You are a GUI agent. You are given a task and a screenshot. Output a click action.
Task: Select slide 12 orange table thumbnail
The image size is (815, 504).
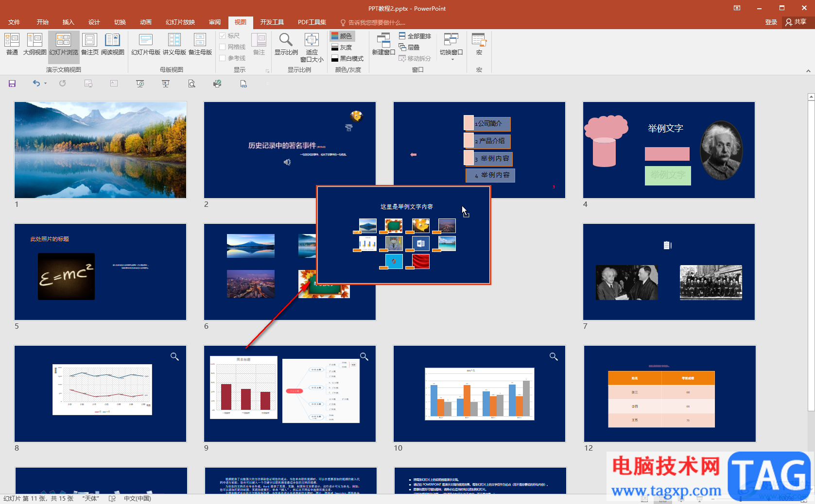click(x=670, y=393)
